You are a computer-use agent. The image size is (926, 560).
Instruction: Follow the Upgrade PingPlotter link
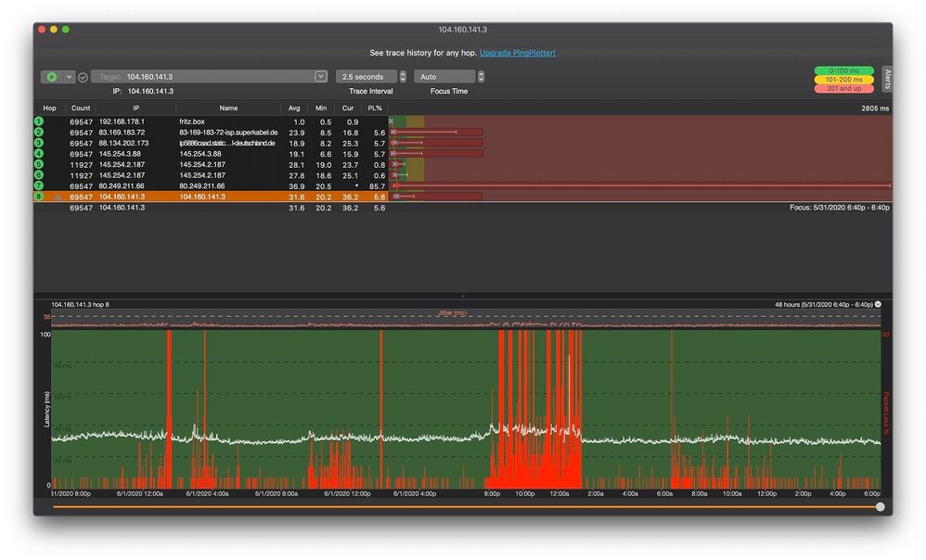tap(517, 53)
